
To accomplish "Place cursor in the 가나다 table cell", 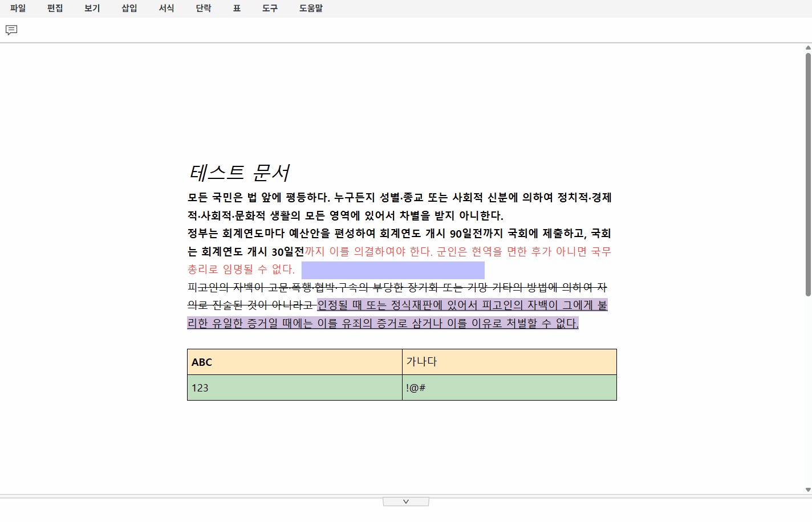I will (509, 362).
